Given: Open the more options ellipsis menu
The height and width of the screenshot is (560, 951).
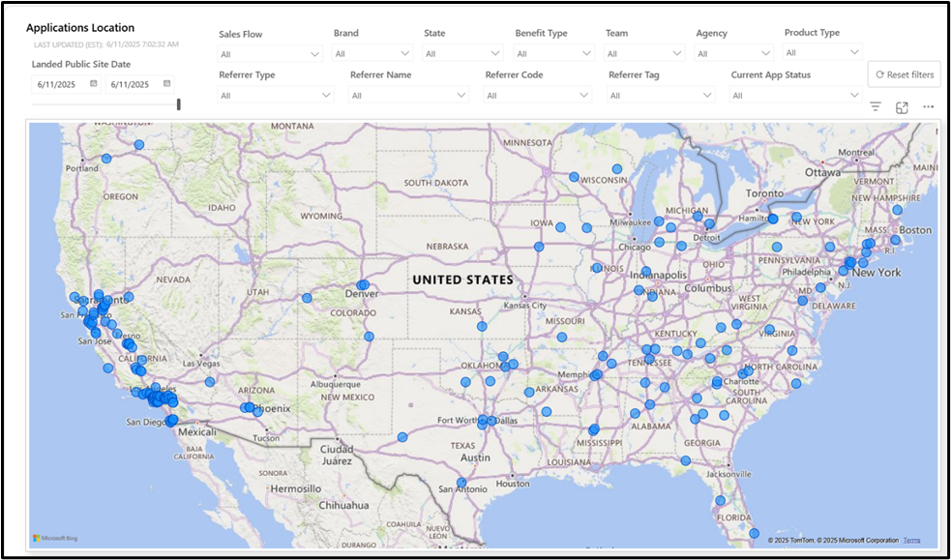Looking at the screenshot, I should [928, 106].
